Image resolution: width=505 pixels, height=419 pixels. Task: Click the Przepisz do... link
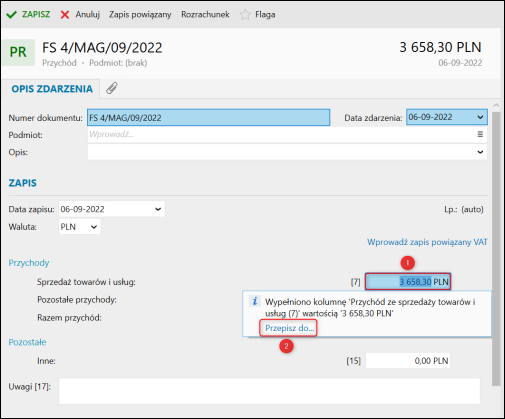point(289,328)
